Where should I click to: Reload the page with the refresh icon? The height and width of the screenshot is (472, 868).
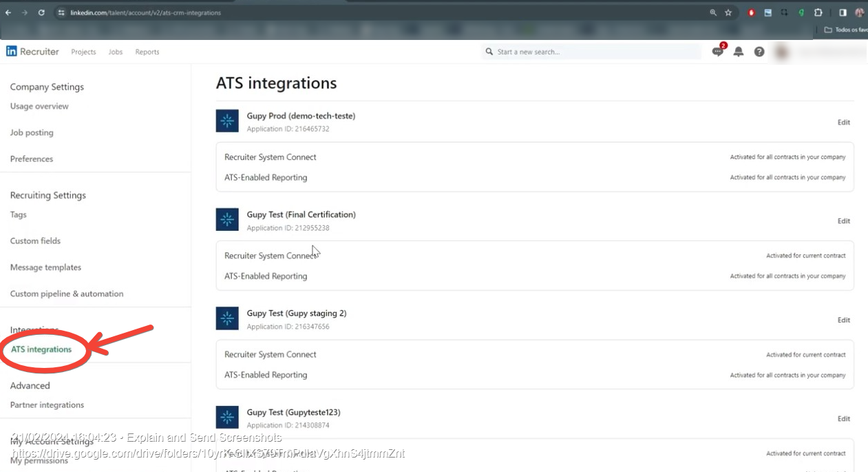pos(41,12)
